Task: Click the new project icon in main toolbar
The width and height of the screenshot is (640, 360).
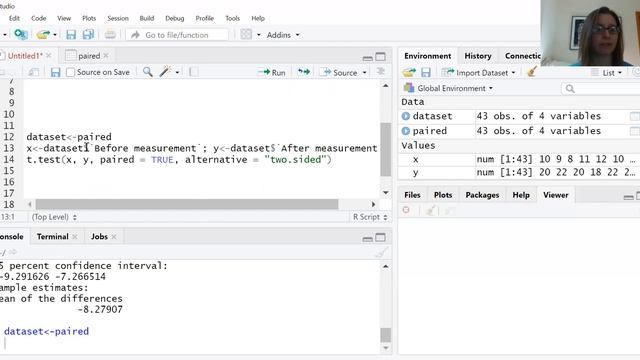Action: point(20,35)
